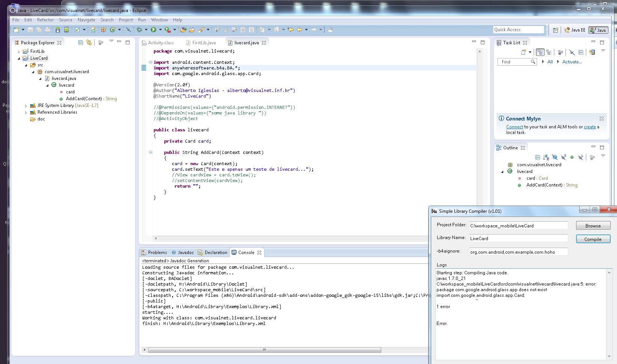Click the Sort alphabetically icon in Outline
Viewport: 617px width, 364px height.
click(x=546, y=157)
